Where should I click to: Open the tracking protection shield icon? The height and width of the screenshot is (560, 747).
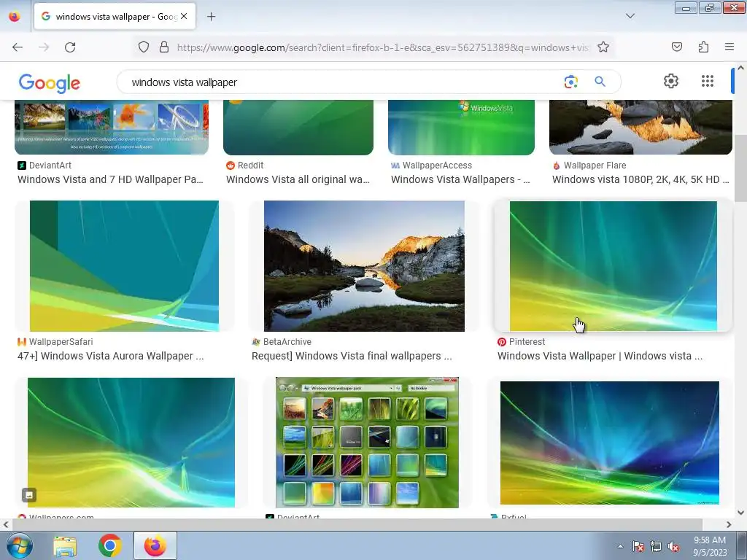pos(144,47)
